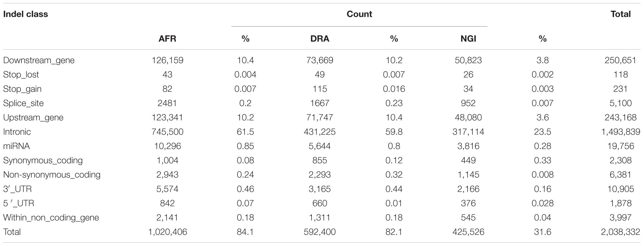This screenshot has height=246, width=644.
Task: Select the Upstream_gene row label
Action: tap(33, 118)
